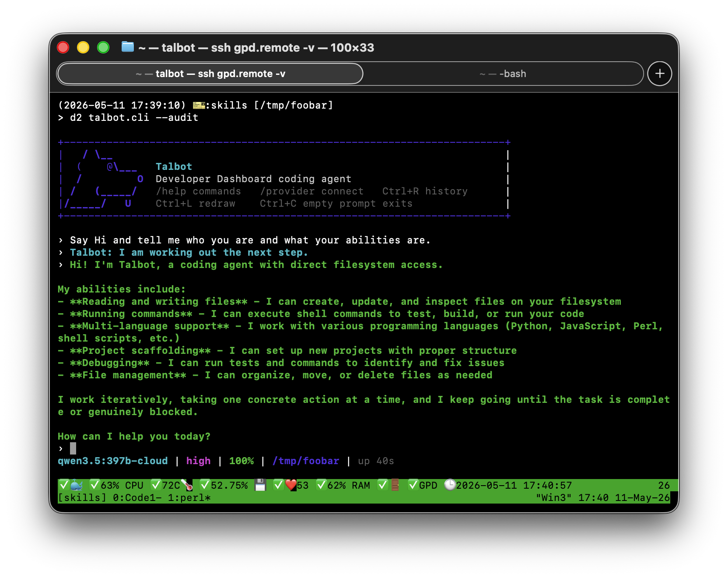Click the empty Talbot prompt cursor
728x578 pixels.
(73, 448)
